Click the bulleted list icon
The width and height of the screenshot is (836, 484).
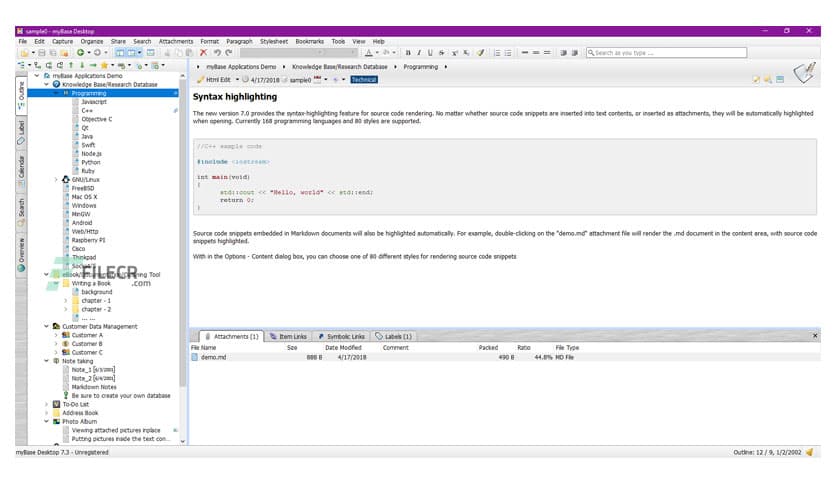pyautogui.click(x=508, y=53)
